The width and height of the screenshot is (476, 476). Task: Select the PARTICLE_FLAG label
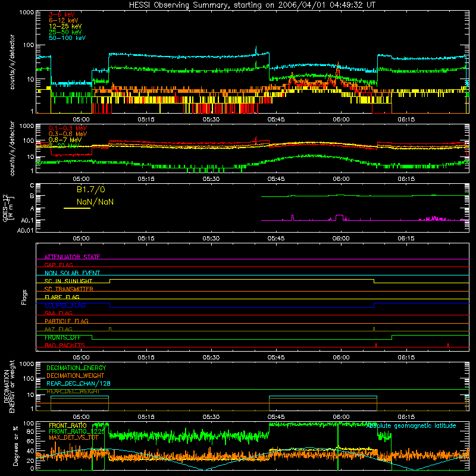pos(67,321)
